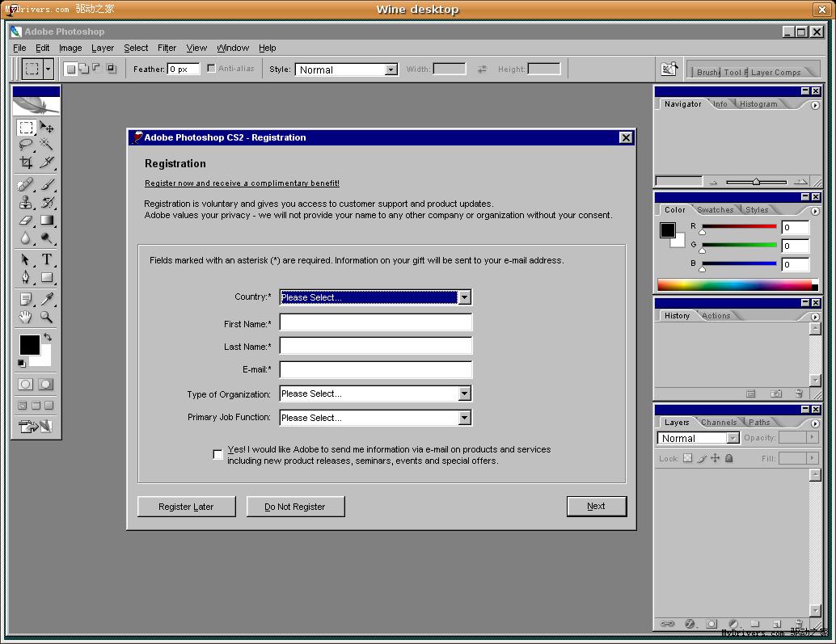Switch to Quick Mask mode
Screen dimensions: 836x644
pyautogui.click(x=46, y=384)
